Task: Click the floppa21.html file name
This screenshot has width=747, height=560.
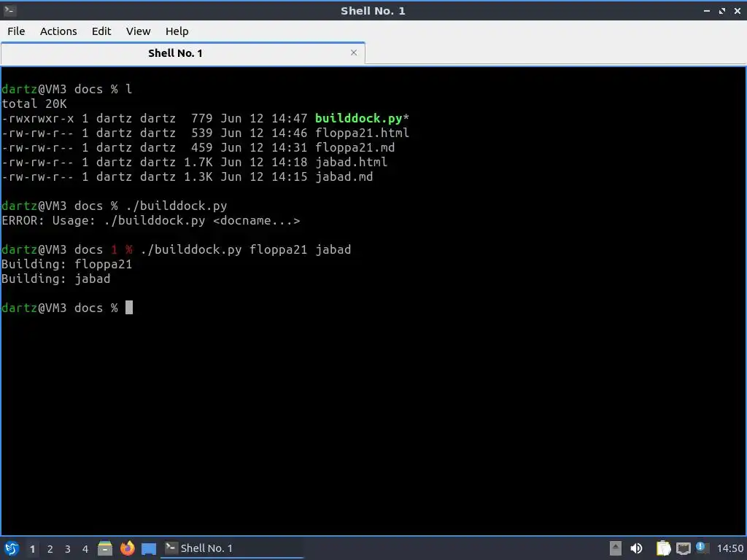Action: click(x=362, y=133)
